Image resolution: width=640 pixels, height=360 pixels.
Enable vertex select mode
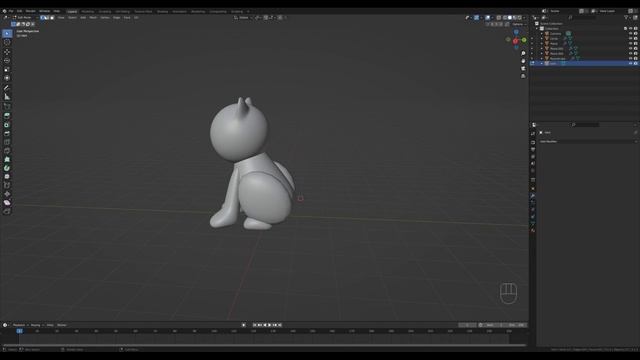point(42,18)
